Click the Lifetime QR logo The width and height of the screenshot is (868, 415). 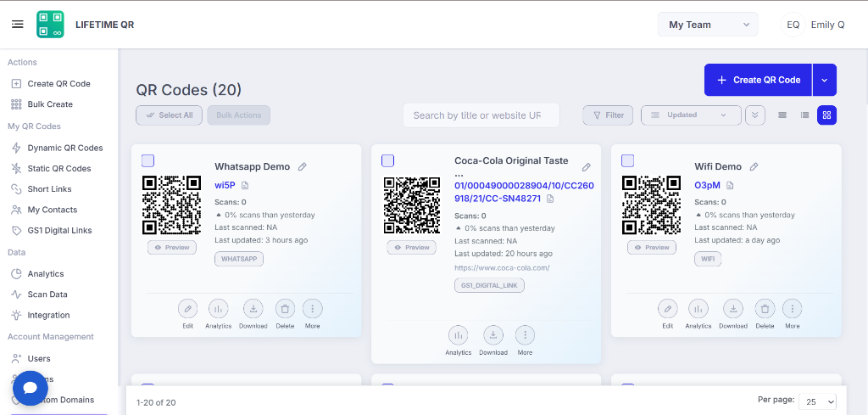50,25
